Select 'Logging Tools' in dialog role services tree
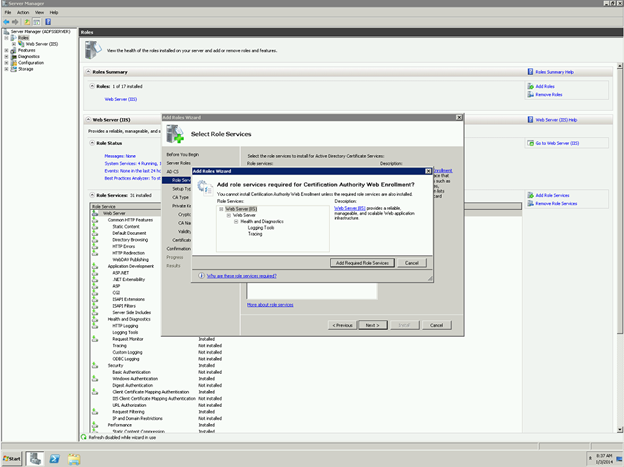Image resolution: width=624 pixels, height=467 pixels. [261, 228]
